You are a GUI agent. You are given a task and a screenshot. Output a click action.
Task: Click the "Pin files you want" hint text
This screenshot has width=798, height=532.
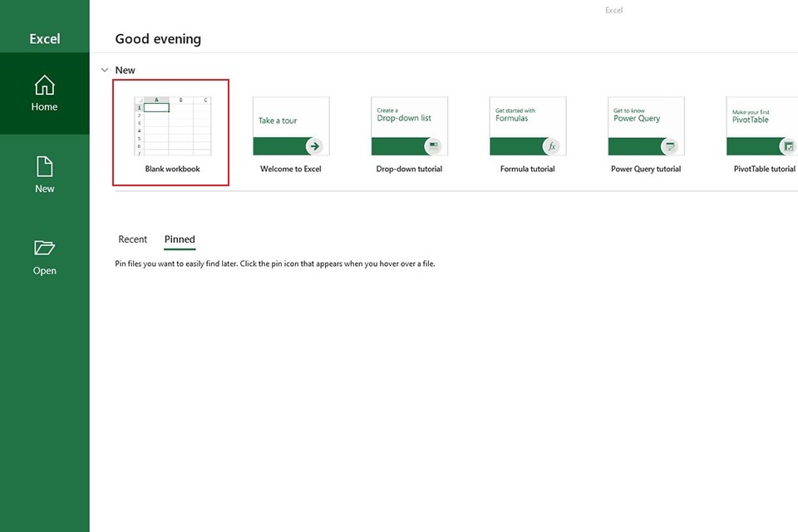[x=275, y=264]
